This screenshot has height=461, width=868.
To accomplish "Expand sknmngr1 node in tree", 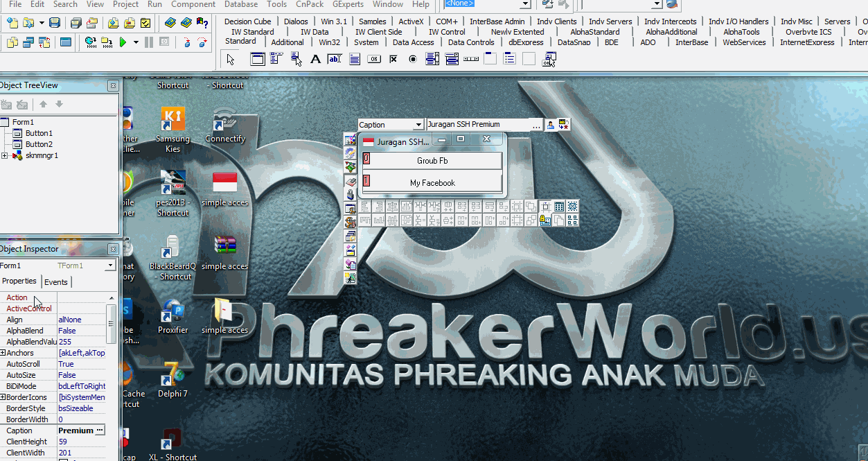I will [x=5, y=155].
